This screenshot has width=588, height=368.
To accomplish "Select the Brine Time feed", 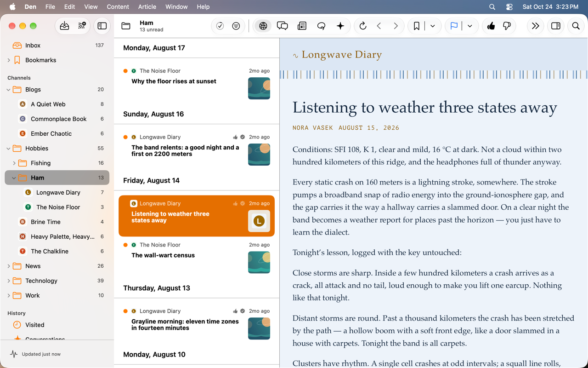I will (57, 222).
